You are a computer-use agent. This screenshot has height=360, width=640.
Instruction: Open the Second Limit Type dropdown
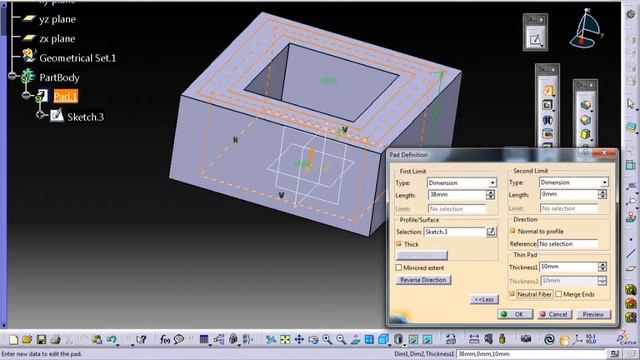point(604,182)
